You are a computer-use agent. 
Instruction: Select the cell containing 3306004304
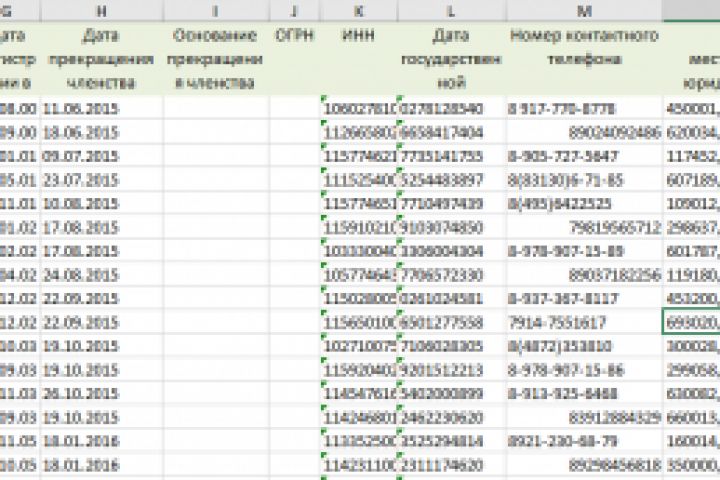452,251
